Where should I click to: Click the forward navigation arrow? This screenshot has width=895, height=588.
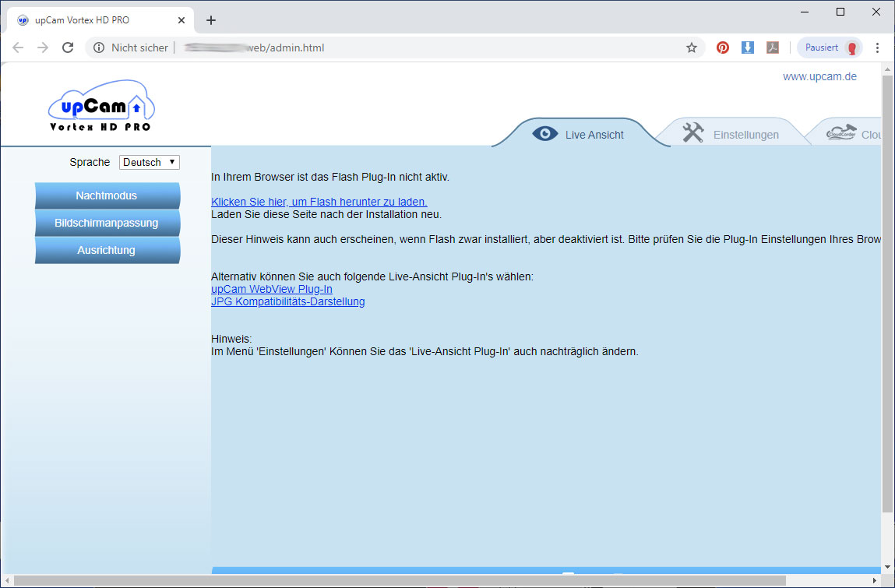pos(43,48)
